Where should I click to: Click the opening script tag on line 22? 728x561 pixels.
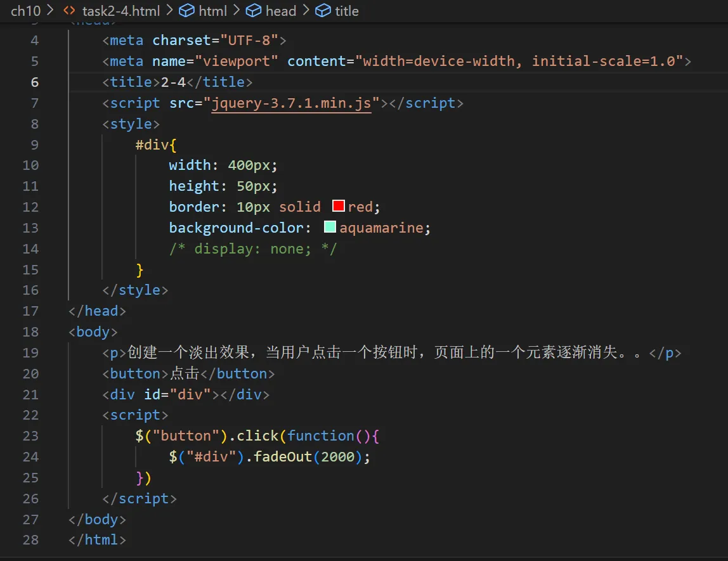(x=135, y=415)
